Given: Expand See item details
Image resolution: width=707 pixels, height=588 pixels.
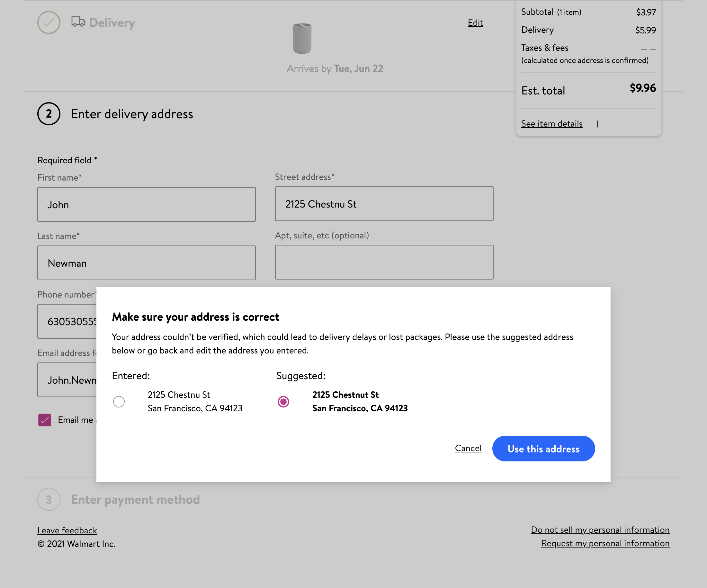Looking at the screenshot, I should pos(551,123).
